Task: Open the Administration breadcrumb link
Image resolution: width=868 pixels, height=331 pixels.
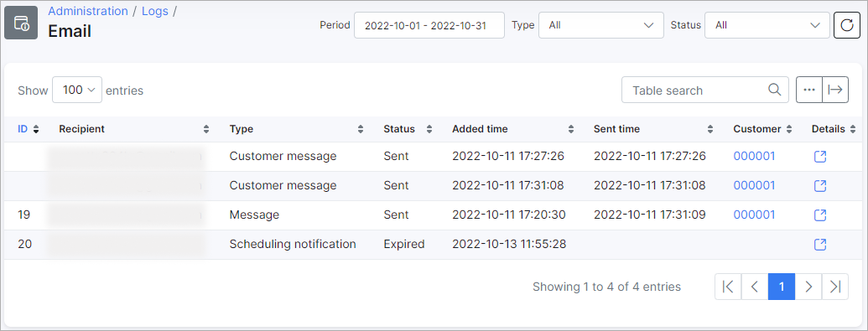Action: pos(88,11)
